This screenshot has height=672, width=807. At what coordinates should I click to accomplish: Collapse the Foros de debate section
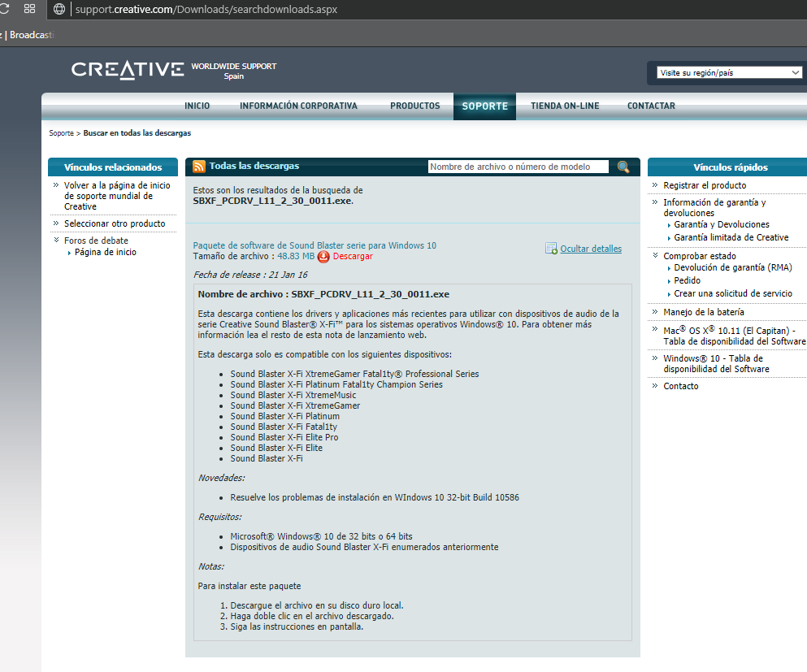[x=56, y=240]
